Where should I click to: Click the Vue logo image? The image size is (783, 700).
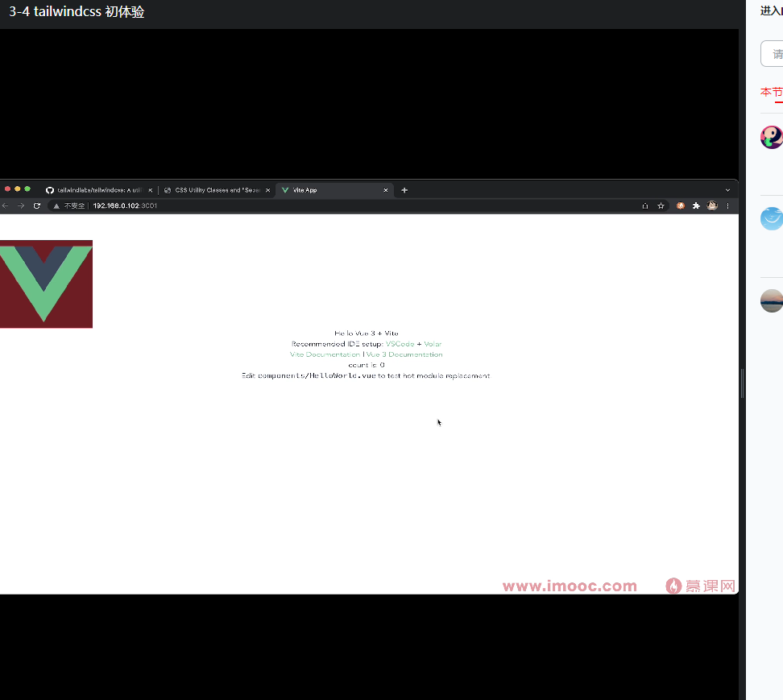click(46, 284)
